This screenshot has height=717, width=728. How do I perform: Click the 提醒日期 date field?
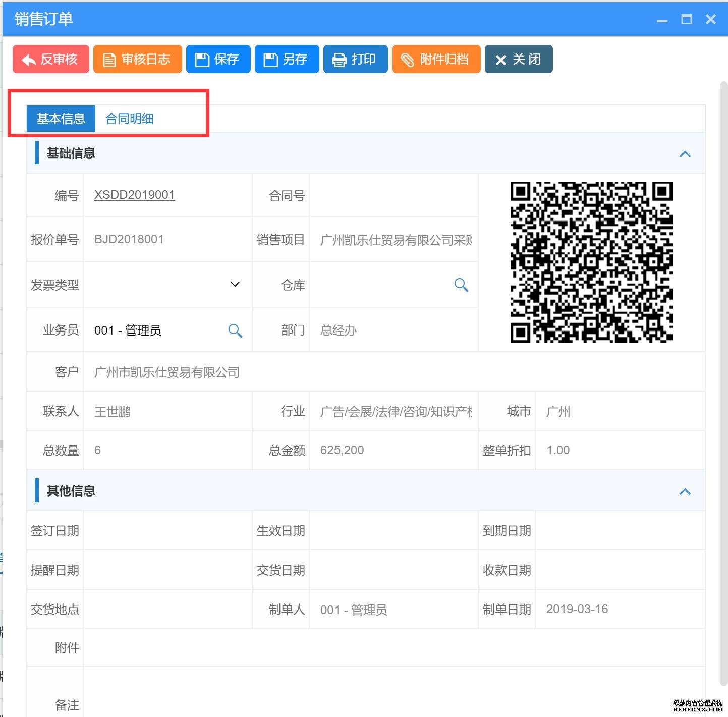tap(167, 570)
